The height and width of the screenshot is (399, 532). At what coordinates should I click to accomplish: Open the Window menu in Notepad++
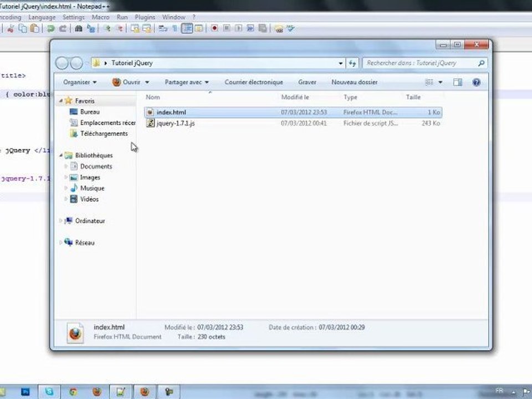(173, 17)
